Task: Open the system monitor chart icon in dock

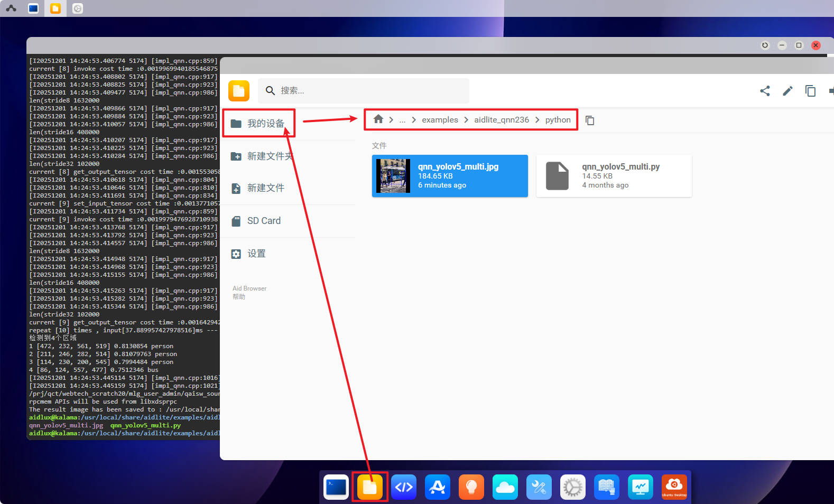Action: [640, 487]
